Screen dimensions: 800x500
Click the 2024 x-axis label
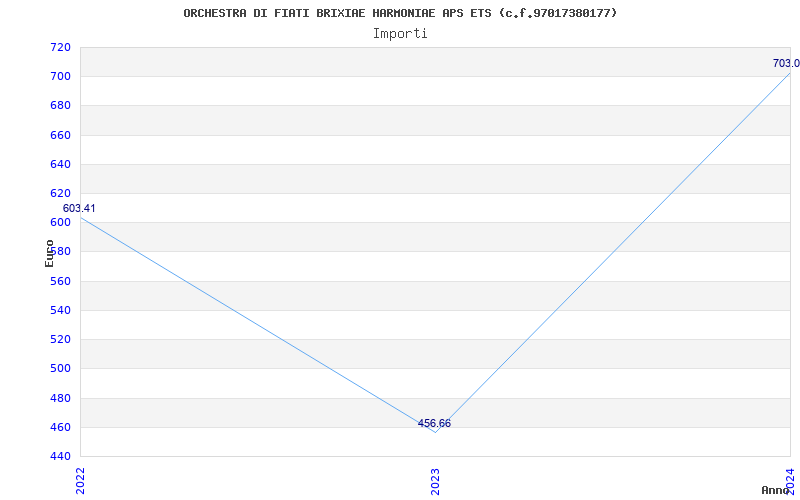point(790,480)
